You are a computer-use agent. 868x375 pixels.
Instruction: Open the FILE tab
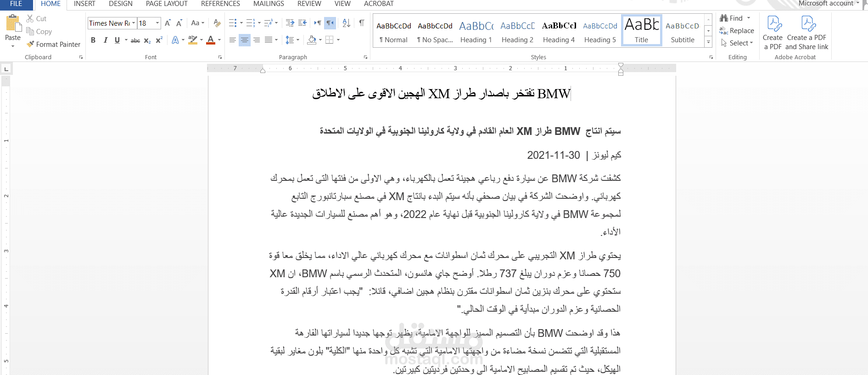[x=16, y=4]
